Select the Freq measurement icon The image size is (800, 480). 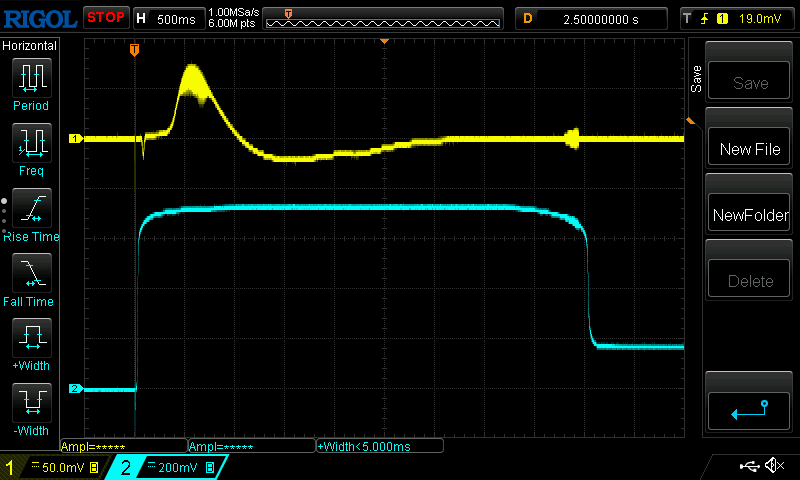[32, 143]
